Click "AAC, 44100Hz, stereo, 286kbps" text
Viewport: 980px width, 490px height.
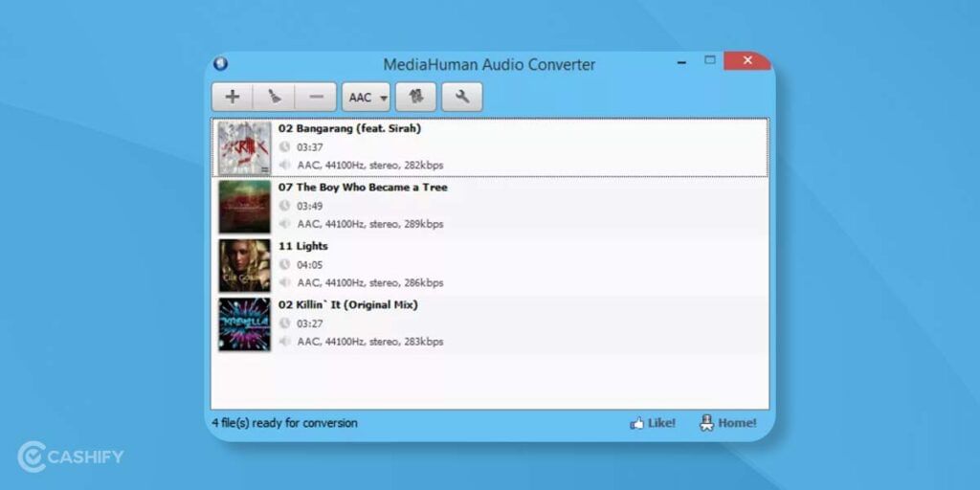click(x=370, y=283)
